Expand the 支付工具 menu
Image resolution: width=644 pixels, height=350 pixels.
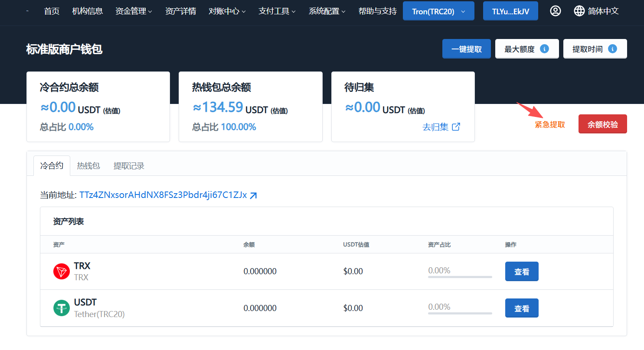point(277,11)
